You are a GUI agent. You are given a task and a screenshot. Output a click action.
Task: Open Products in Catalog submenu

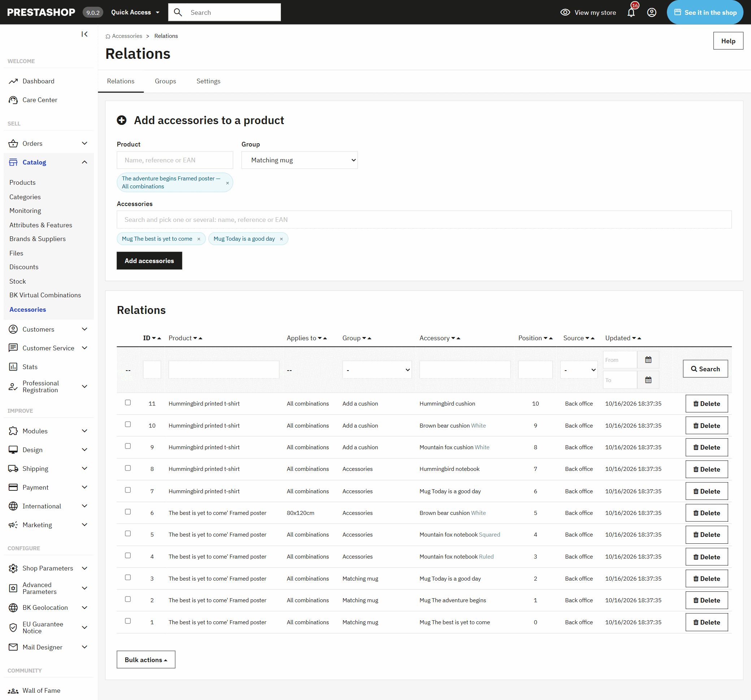22,182
